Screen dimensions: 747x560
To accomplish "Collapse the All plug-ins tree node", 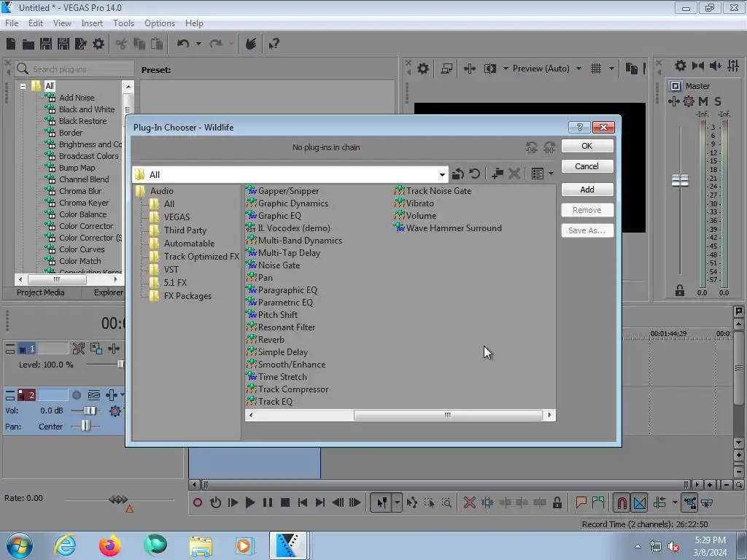I will tap(23, 86).
